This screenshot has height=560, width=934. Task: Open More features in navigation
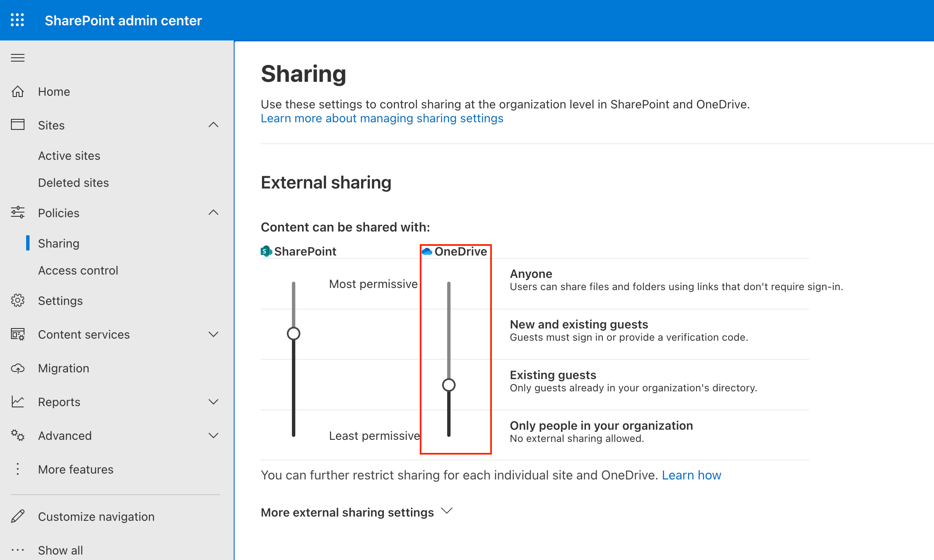[76, 469]
